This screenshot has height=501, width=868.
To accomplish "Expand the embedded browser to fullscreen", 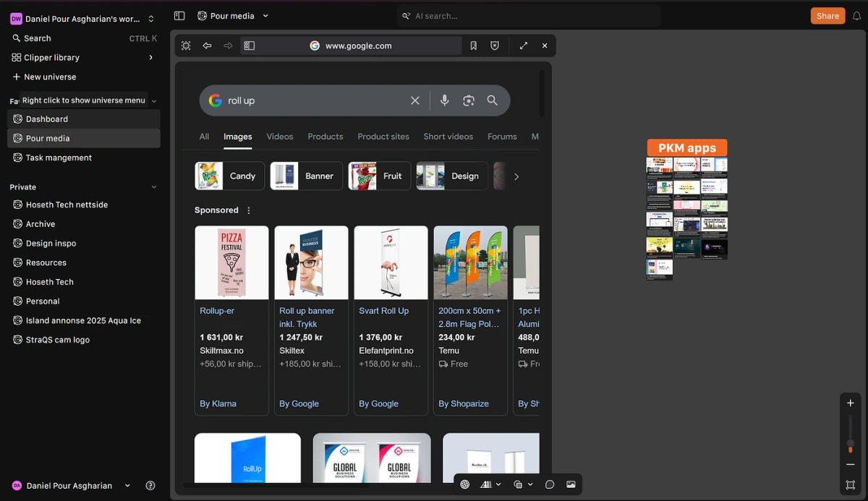I will click(524, 46).
